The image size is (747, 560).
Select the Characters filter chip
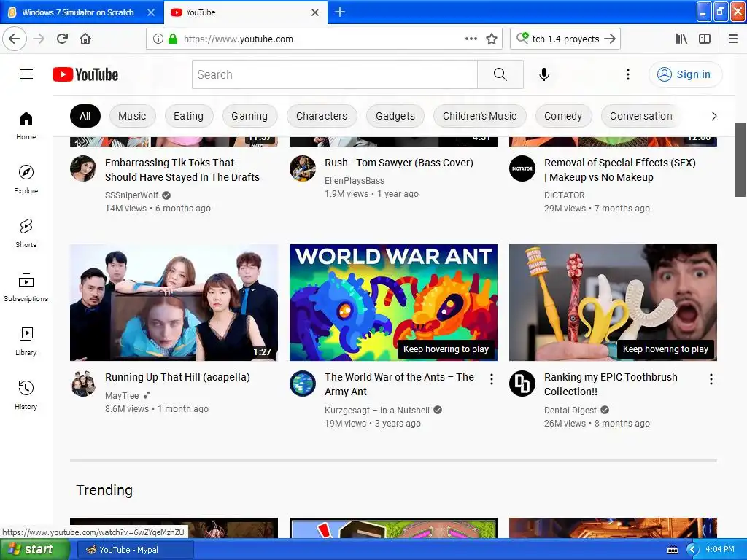click(x=322, y=116)
